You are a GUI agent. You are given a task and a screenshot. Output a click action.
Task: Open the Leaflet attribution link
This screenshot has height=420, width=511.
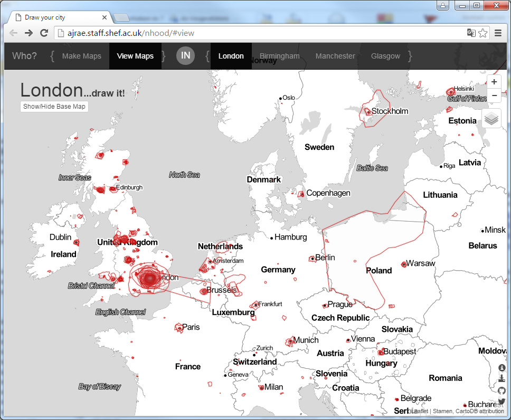pos(420,411)
